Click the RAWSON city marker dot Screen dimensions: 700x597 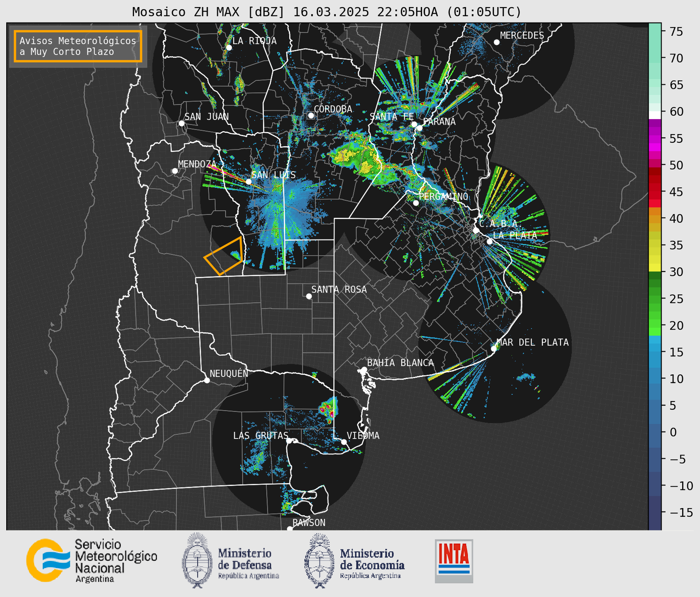point(290,529)
